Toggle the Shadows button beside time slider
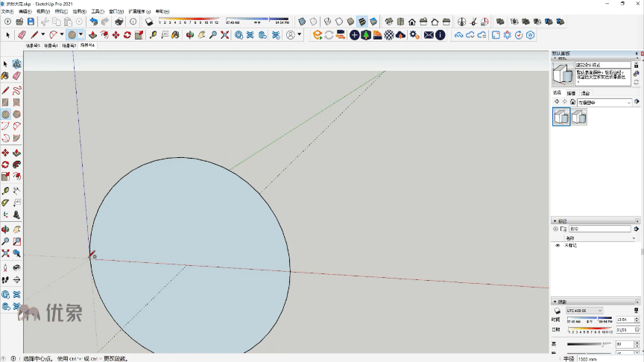 pyautogui.click(x=149, y=22)
